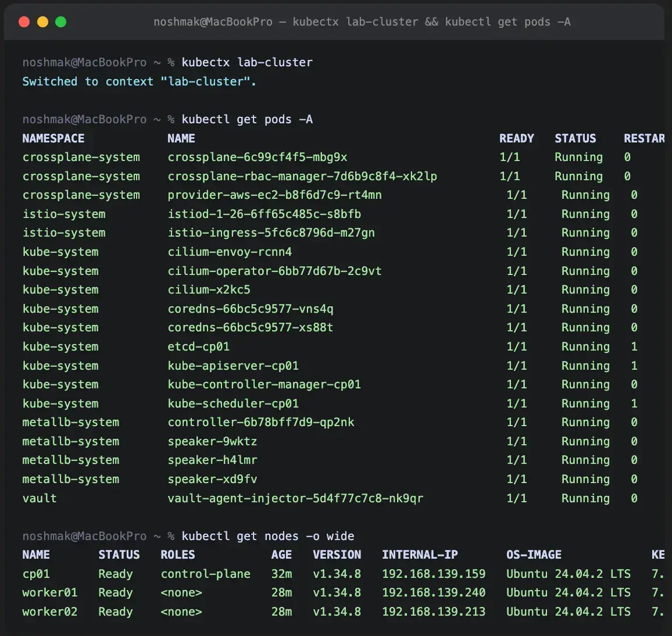This screenshot has height=636, width=672.
Task: Click the green zoom window button
Action: pyautogui.click(x=61, y=22)
